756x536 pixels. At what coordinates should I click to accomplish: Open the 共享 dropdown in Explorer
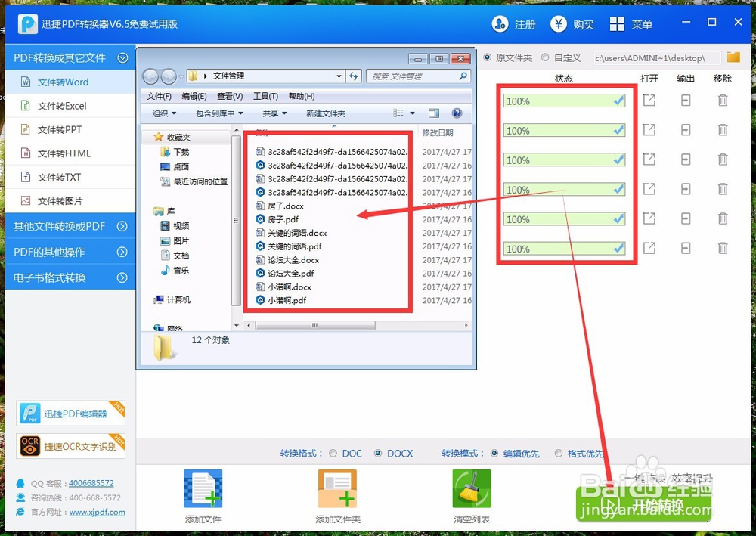tap(275, 113)
